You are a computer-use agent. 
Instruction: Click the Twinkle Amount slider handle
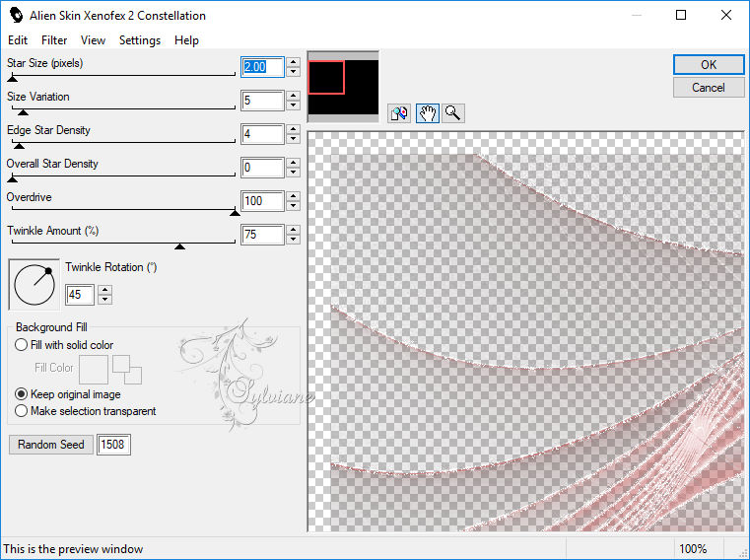pos(179,246)
